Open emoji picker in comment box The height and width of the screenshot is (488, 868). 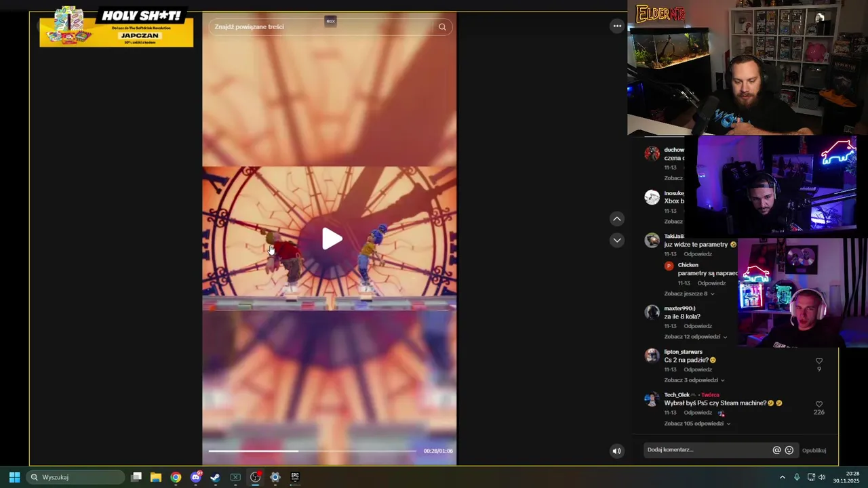[x=789, y=450]
